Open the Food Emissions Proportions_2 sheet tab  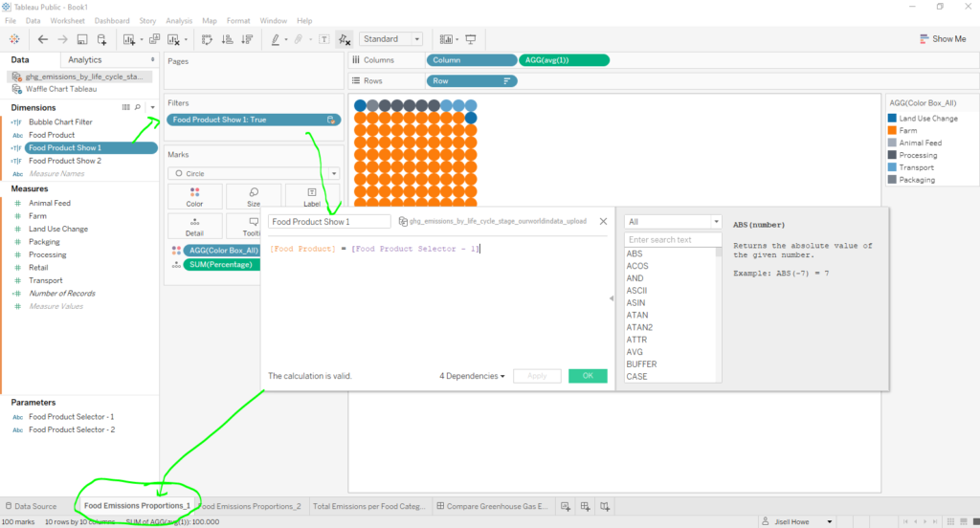(x=250, y=506)
